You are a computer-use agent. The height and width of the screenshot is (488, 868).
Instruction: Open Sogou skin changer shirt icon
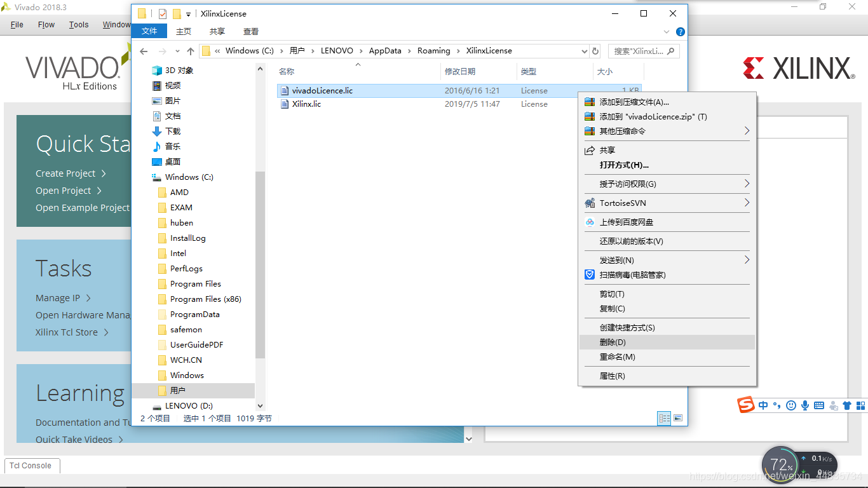point(848,405)
